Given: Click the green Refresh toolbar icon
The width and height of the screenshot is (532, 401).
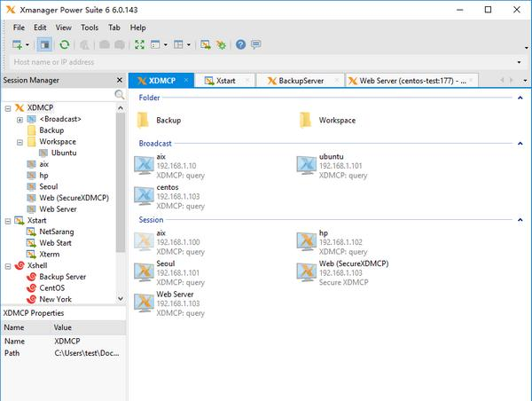Looking at the screenshot, I should point(65,44).
